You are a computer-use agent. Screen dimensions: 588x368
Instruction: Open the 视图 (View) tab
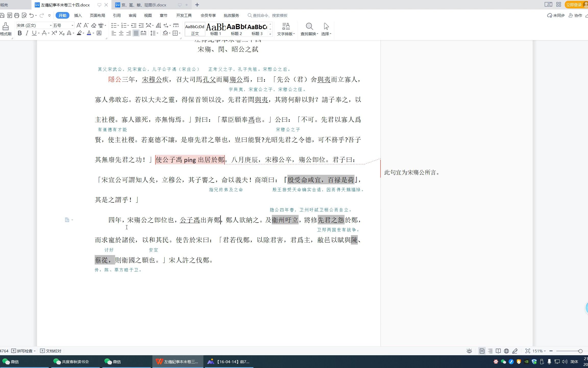[148, 15]
